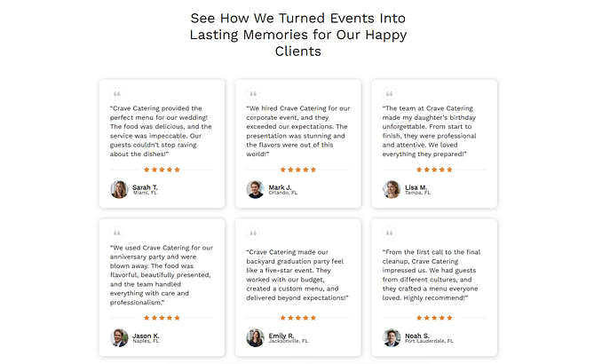Select Emily R.'s profile picture
The height and width of the screenshot is (364, 602).
click(255, 337)
